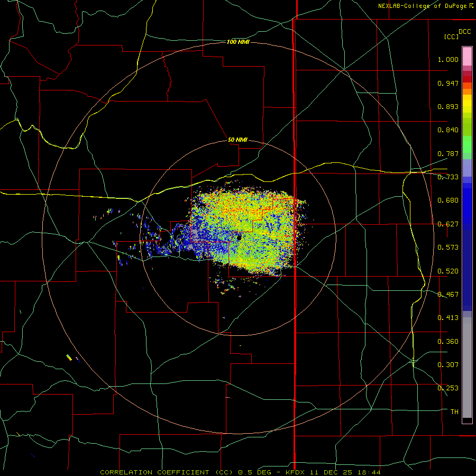Click the Correlation Coefficient KFDX caption at bottom
Screen dimensions: 476x476
tap(240, 472)
